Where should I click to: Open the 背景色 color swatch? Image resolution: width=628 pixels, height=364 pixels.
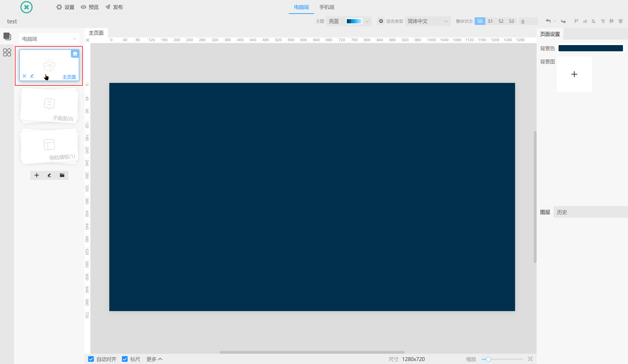coord(591,48)
